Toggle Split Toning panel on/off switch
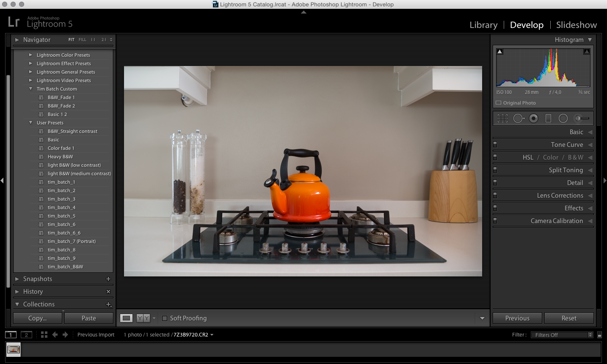 pos(495,170)
